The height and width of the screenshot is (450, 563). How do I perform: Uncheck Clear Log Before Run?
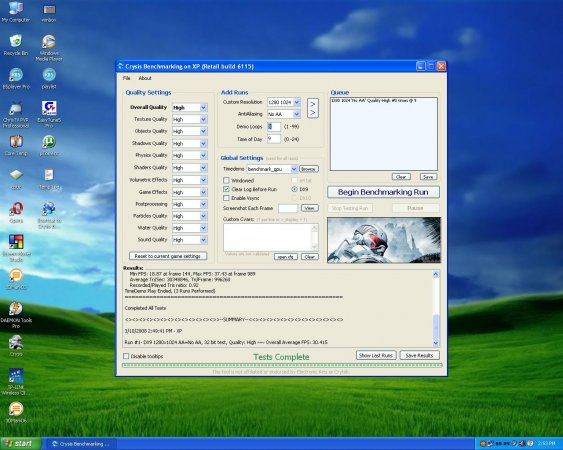click(226, 189)
